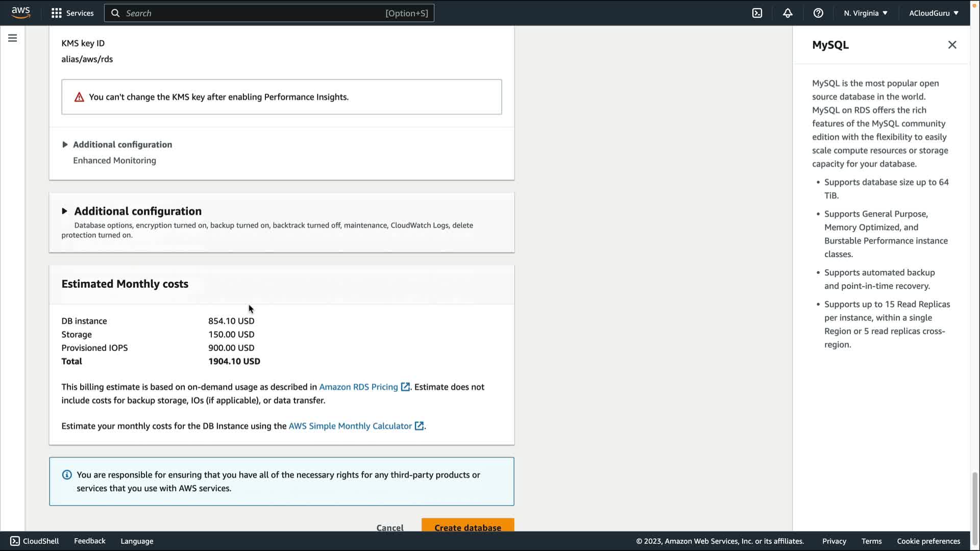
Task: Open the CloudShell icon in top bar
Action: click(x=757, y=13)
